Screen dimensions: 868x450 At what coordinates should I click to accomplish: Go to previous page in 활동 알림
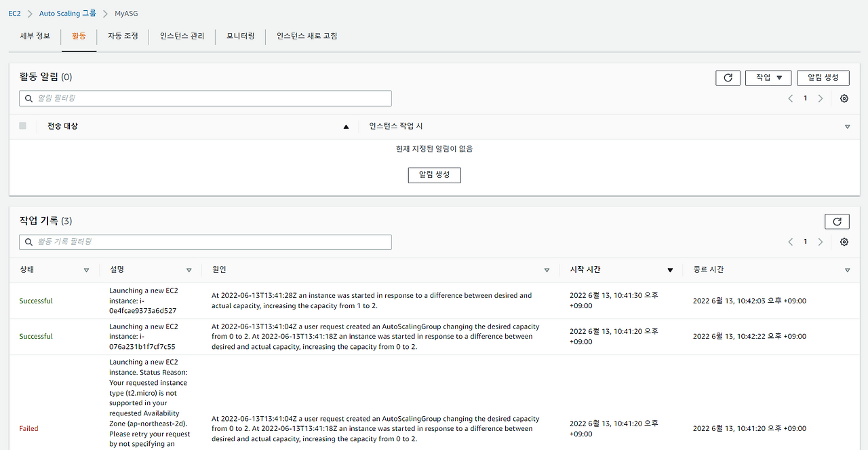(791, 98)
